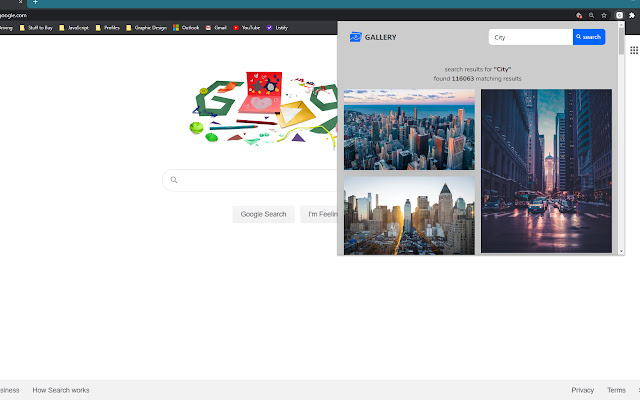Open the Privacy footer link
Screen dimensions: 640x400
pos(582,390)
